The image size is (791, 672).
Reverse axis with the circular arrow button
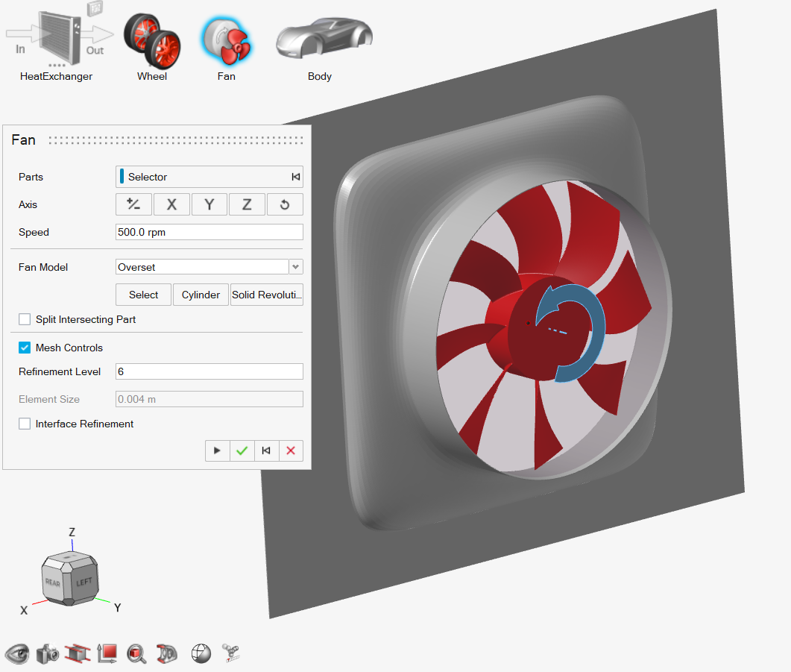click(x=285, y=204)
